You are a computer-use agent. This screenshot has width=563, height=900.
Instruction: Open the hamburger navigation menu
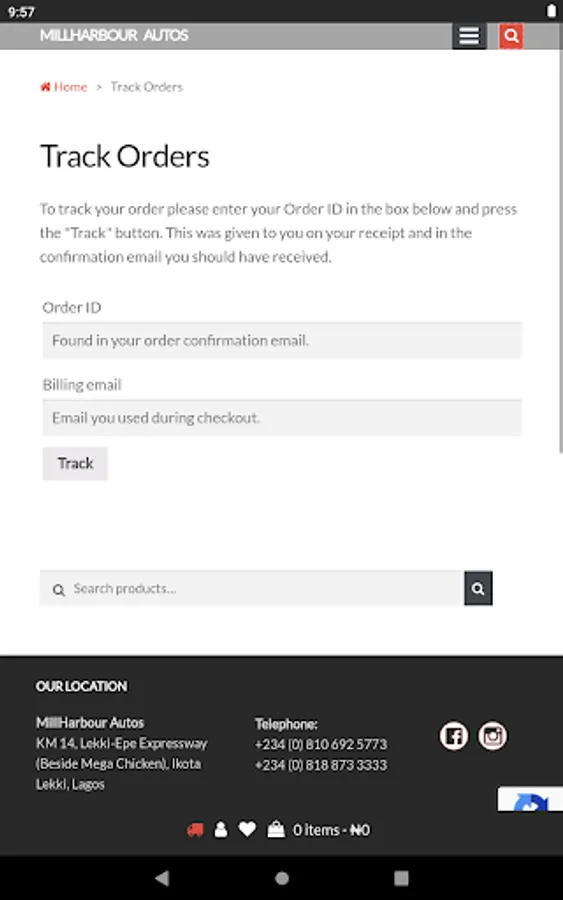pyautogui.click(x=469, y=36)
